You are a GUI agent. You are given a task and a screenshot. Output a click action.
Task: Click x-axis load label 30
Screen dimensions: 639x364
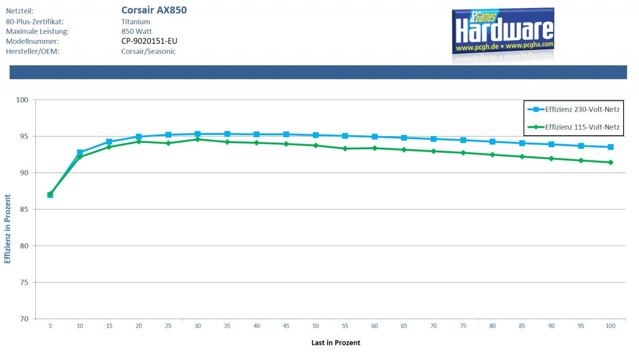pyautogui.click(x=198, y=326)
